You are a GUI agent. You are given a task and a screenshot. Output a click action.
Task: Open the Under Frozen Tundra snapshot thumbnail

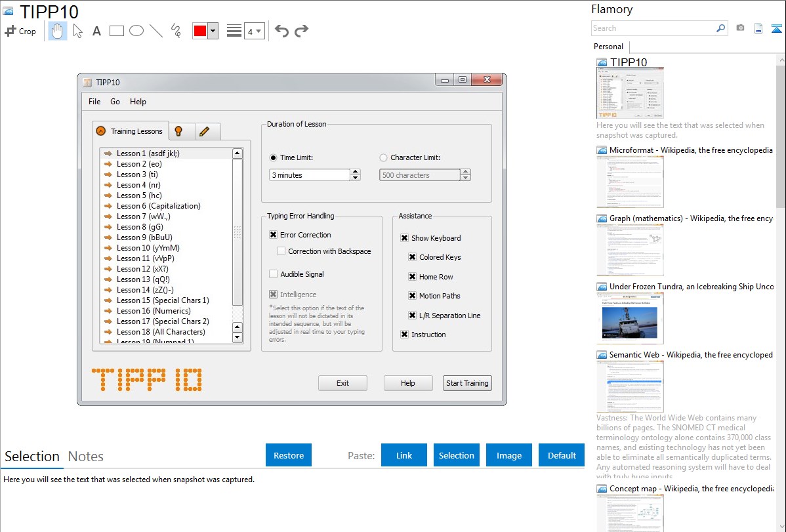(630, 318)
